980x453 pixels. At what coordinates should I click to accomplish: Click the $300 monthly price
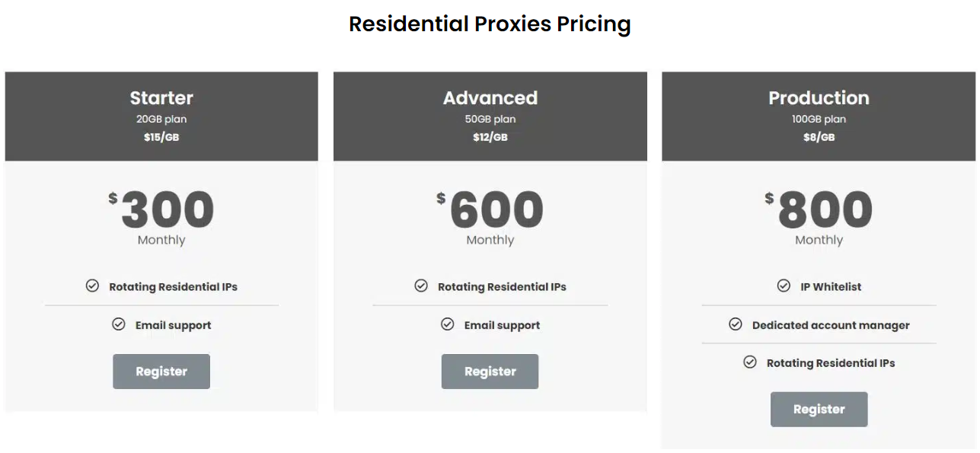click(x=161, y=210)
